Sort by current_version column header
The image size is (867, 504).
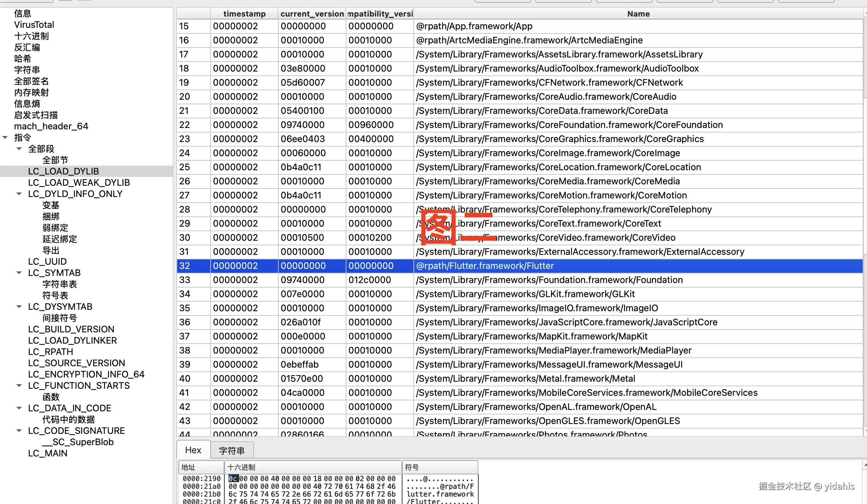click(x=312, y=14)
